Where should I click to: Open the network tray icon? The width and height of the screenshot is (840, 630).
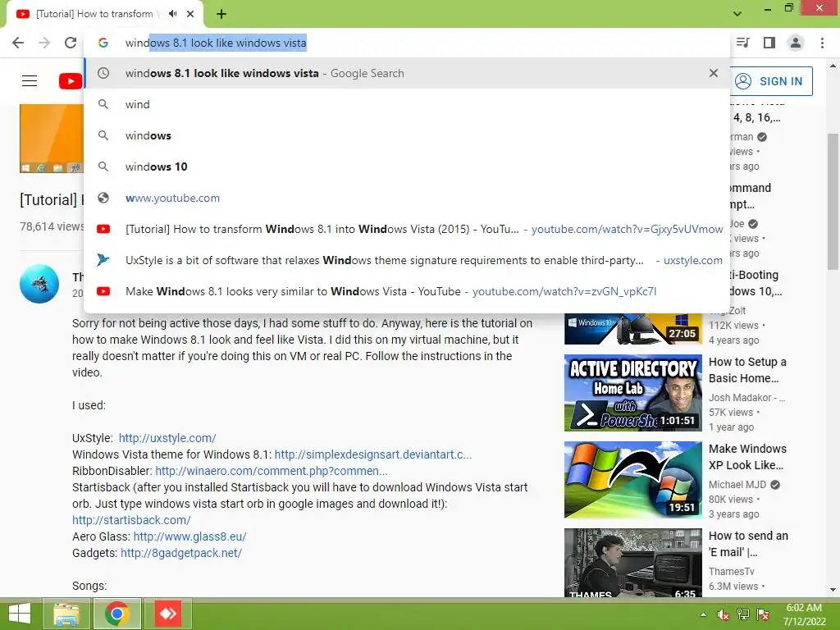[x=743, y=614]
